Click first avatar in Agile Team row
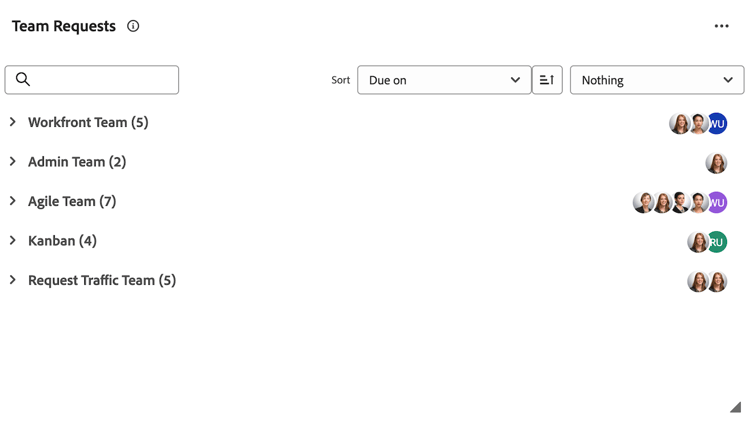This screenshot has width=750, height=423. pos(643,202)
